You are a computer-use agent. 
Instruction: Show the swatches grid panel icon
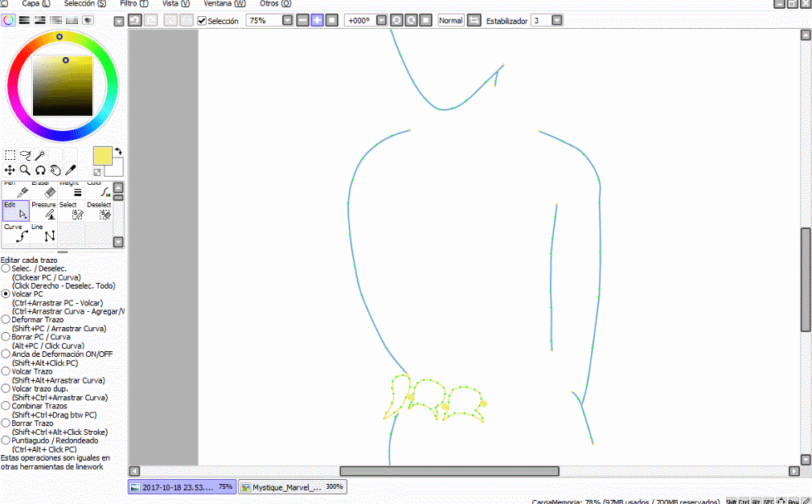tap(72, 20)
